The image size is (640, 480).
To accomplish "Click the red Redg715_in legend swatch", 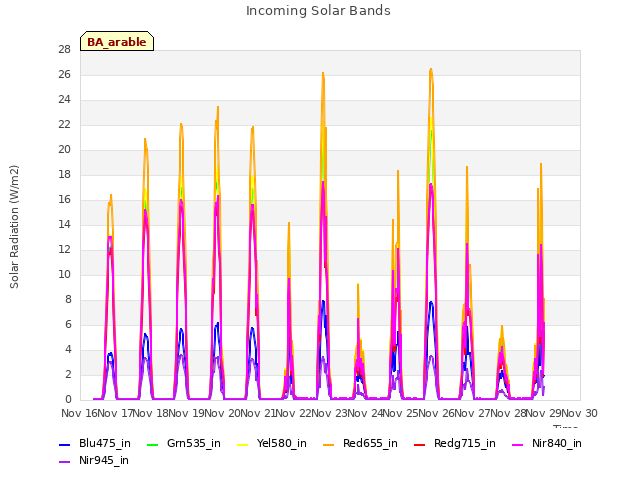I will 420,444.
